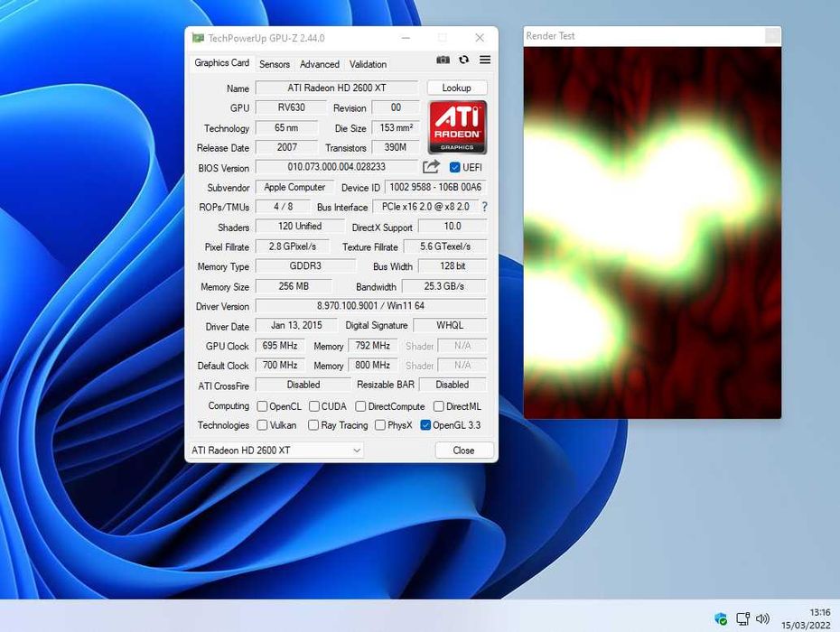Click the Texture Fillrate 5.6 GTexel/s field
Image resolution: width=840 pixels, height=632 pixels.
[445, 246]
